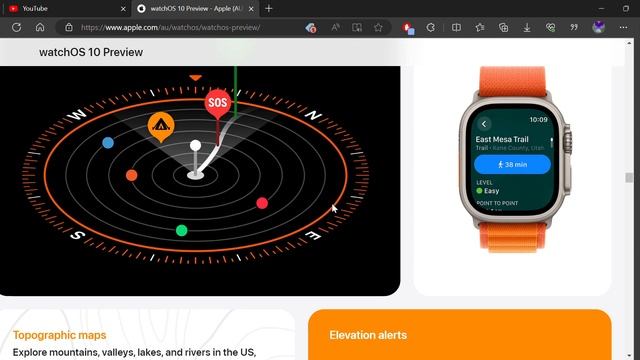640x360 pixels.
Task: Click the East Mesa Trail title on watch
Action: tap(502, 139)
